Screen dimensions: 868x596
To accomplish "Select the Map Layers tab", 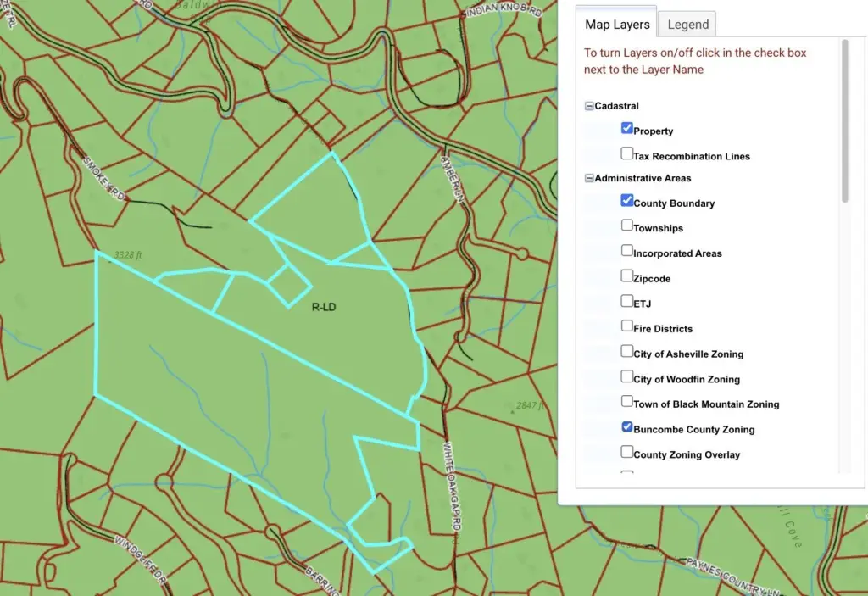I will [x=618, y=25].
